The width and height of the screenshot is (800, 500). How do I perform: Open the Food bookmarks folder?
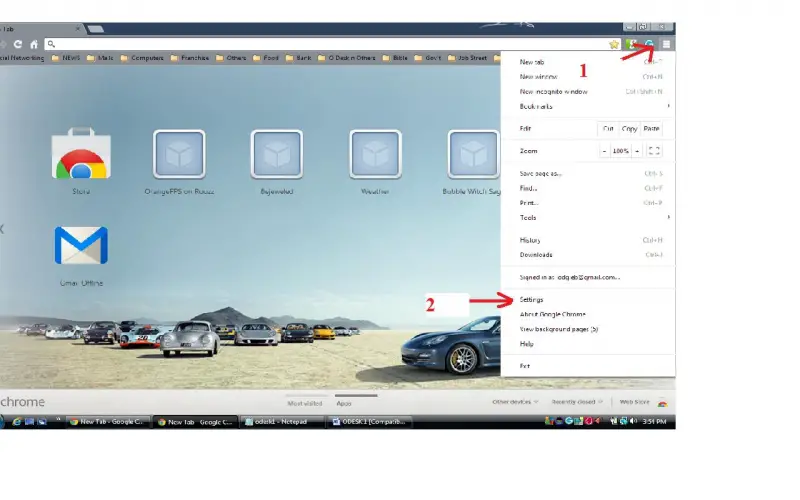tap(266, 58)
